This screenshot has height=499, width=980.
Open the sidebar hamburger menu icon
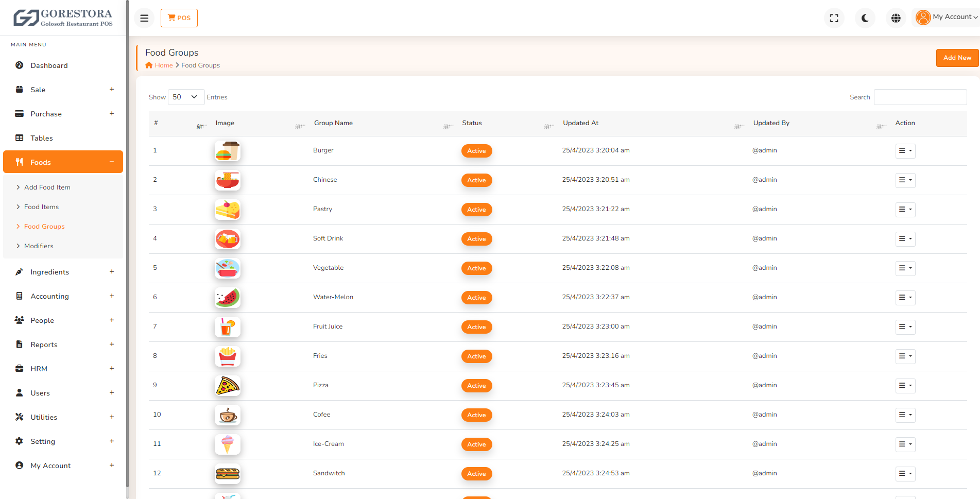(144, 18)
